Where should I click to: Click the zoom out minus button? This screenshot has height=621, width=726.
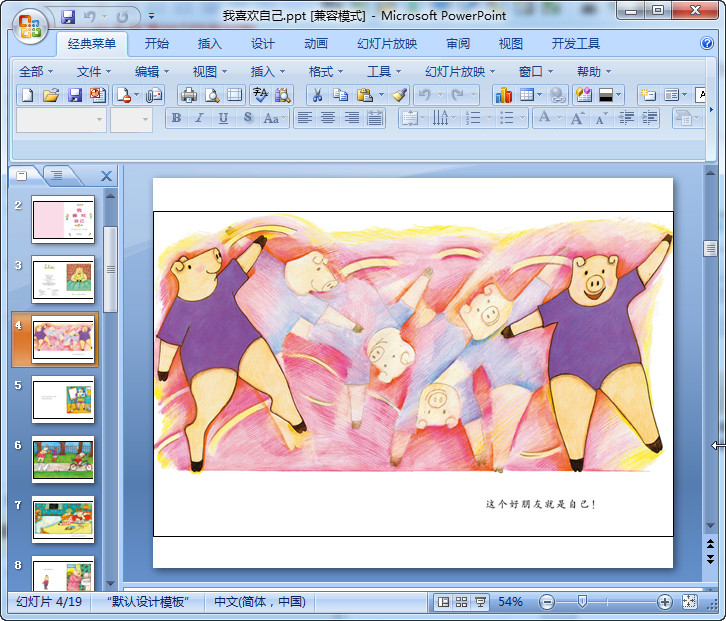pyautogui.click(x=547, y=602)
